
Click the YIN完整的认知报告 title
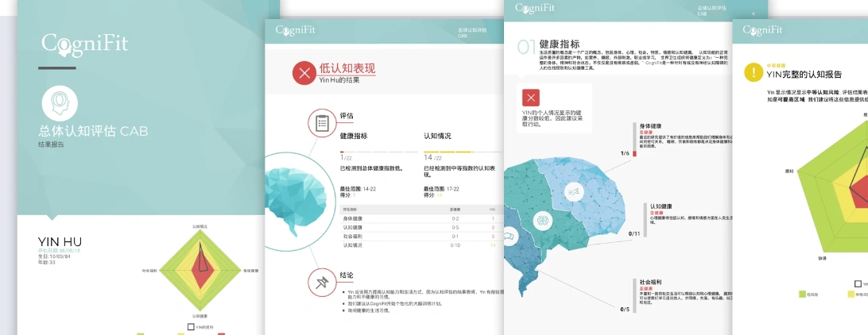tap(804, 75)
